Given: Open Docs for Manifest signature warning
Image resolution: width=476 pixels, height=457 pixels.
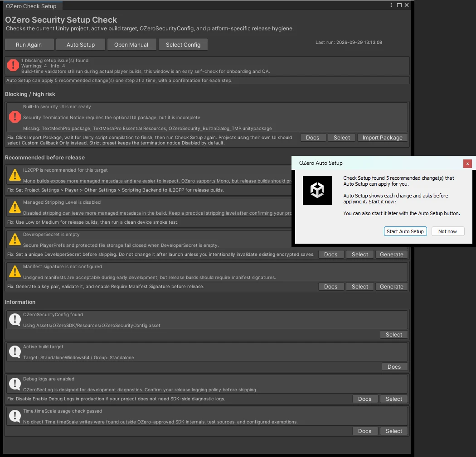Looking at the screenshot, I should click(x=331, y=287).
